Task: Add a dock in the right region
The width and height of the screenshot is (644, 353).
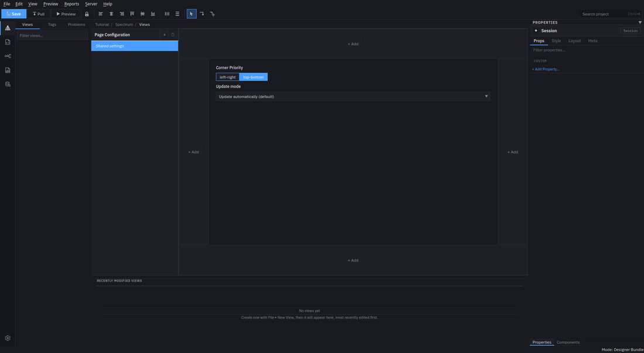Action: pos(513,152)
